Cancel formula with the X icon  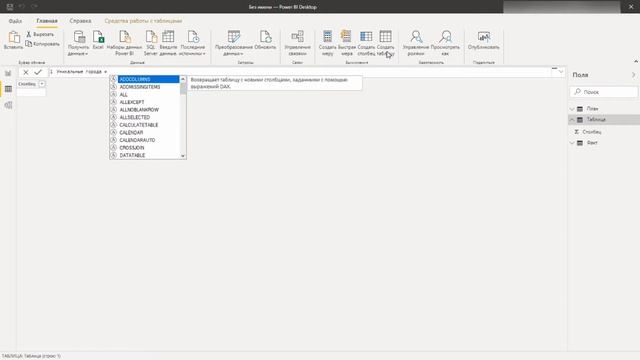(x=26, y=72)
